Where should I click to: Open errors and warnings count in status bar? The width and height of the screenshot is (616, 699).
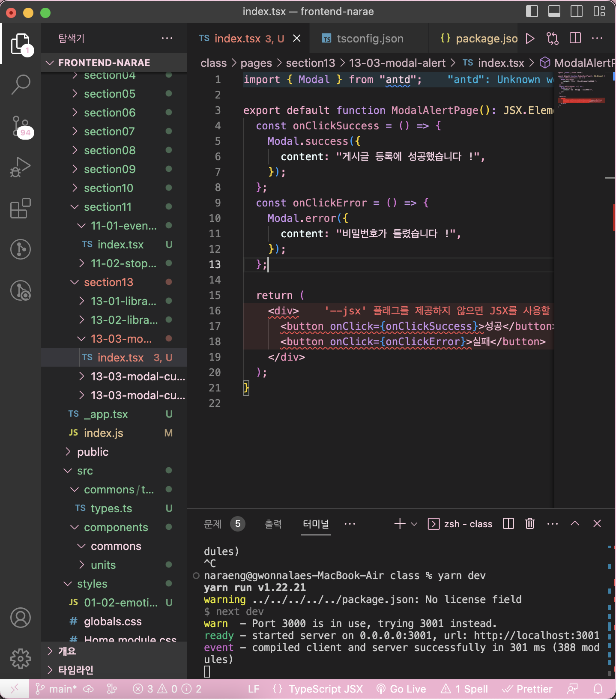coord(167,689)
